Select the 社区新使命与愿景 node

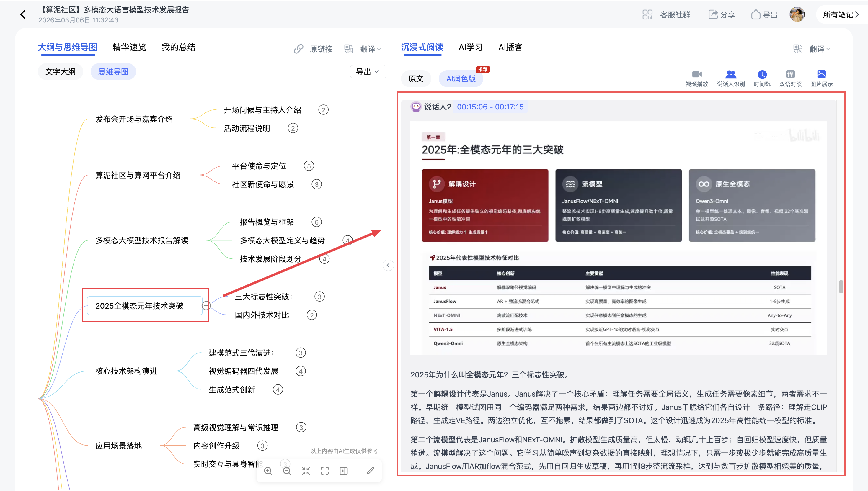[x=263, y=184]
